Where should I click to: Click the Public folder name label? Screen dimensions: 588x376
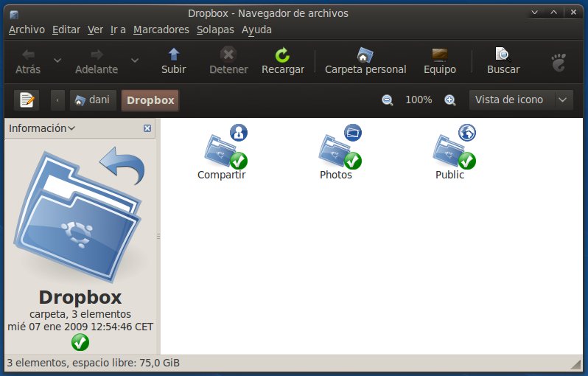point(449,175)
